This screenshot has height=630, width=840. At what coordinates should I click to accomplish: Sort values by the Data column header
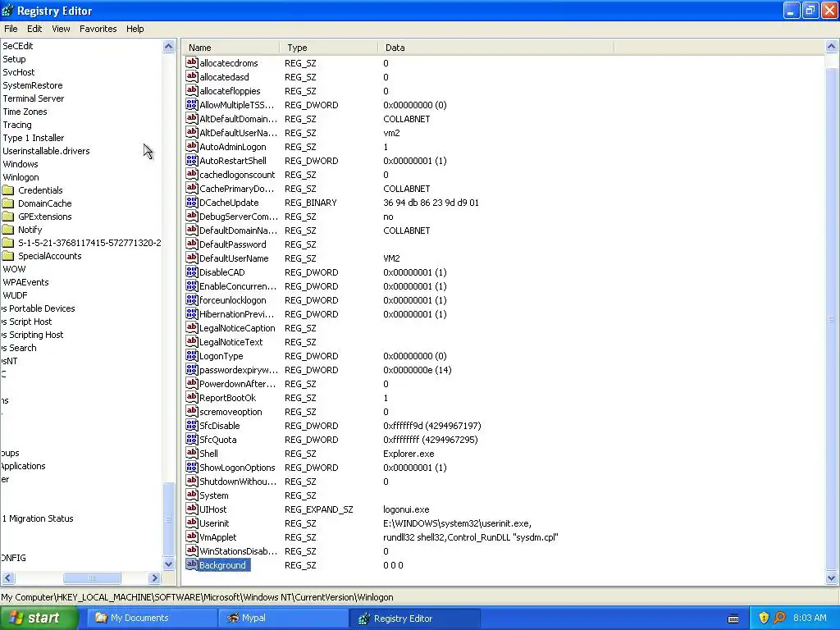(495, 47)
